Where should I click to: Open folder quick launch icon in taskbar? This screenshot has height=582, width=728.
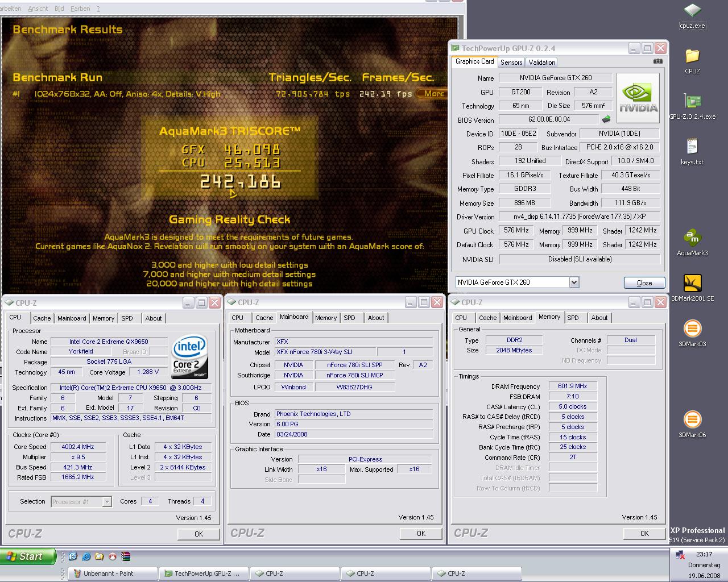[99, 556]
